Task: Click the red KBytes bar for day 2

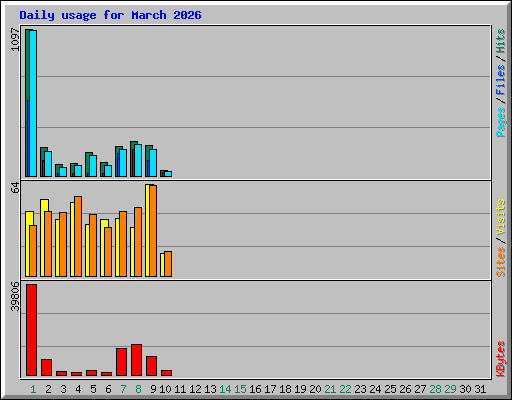Action: 46,367
